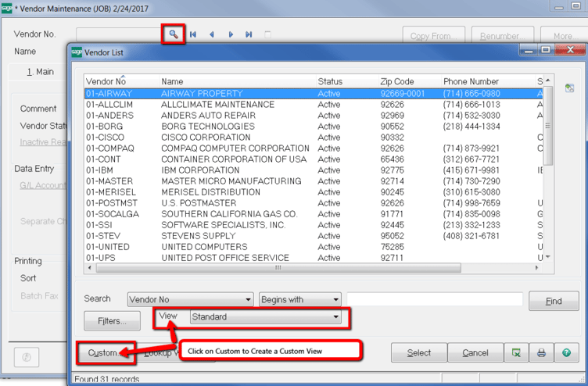Screen dimensions: 588x386
Task: Click the printer icon in Vendor List
Action: coord(540,353)
